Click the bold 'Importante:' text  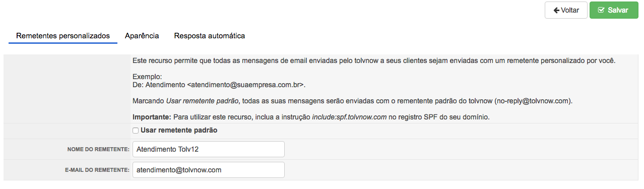click(x=152, y=117)
